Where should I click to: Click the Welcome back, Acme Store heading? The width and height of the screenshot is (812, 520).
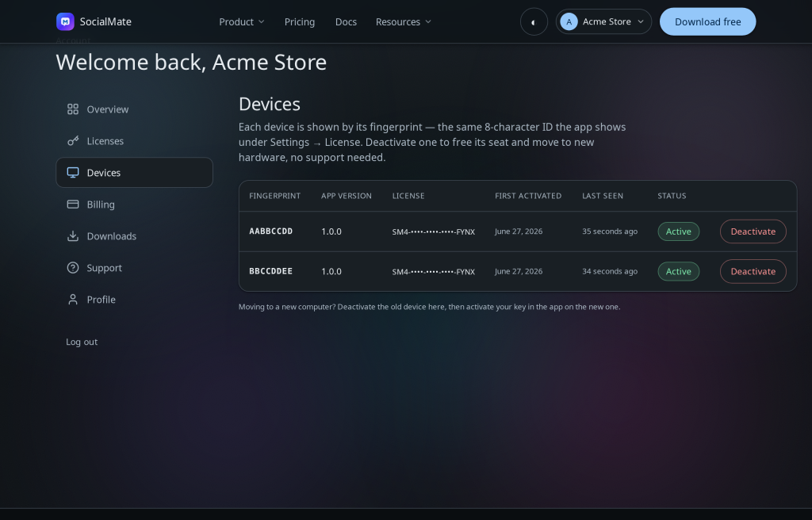(x=191, y=62)
